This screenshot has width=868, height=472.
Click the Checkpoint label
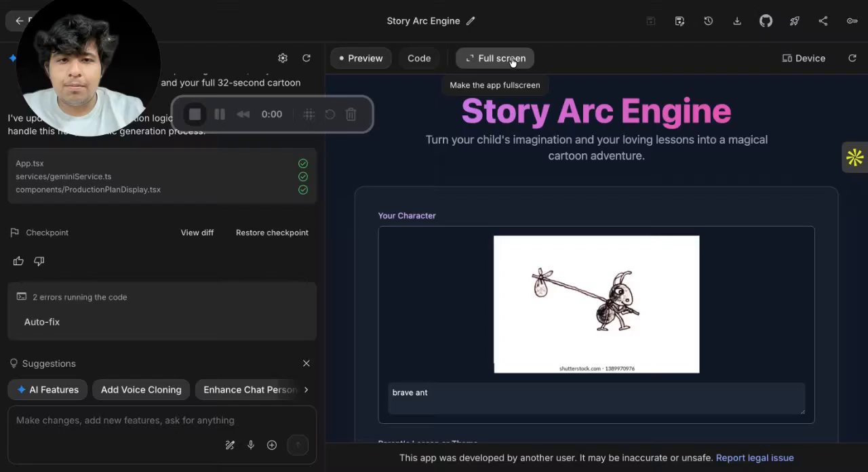tap(47, 233)
